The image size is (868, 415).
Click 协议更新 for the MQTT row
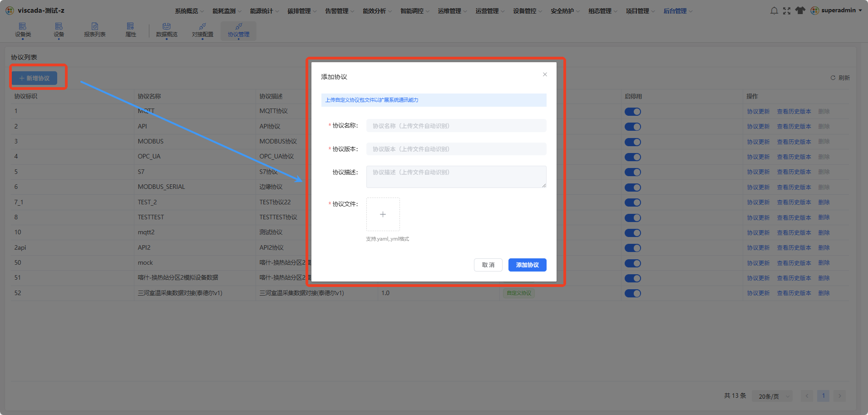(x=758, y=112)
